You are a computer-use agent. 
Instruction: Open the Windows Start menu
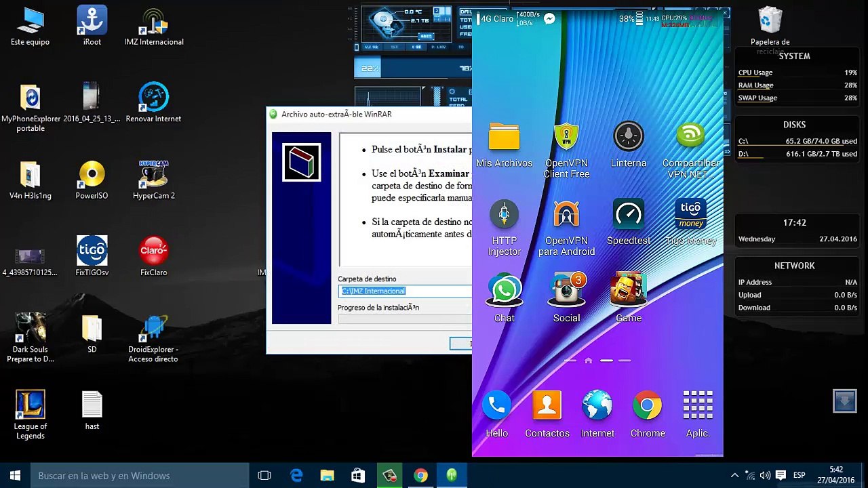tap(15, 476)
